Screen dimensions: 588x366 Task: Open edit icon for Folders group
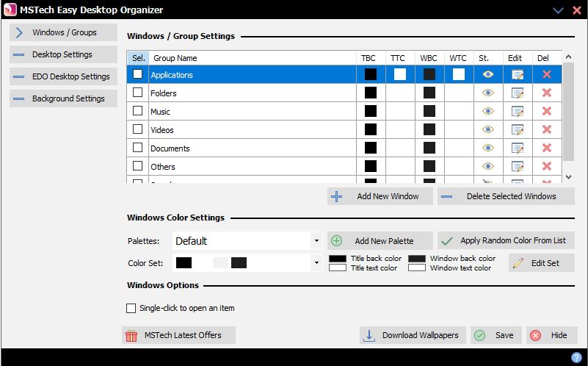518,93
